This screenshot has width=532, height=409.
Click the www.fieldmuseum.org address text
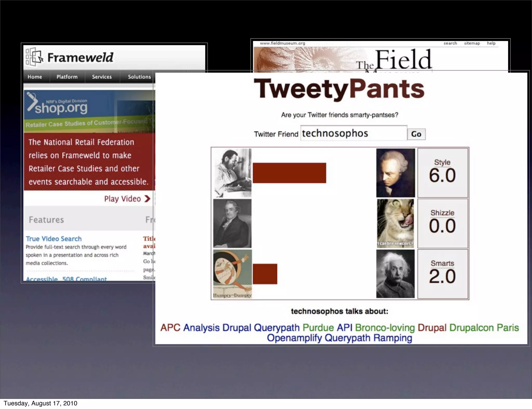coord(283,43)
